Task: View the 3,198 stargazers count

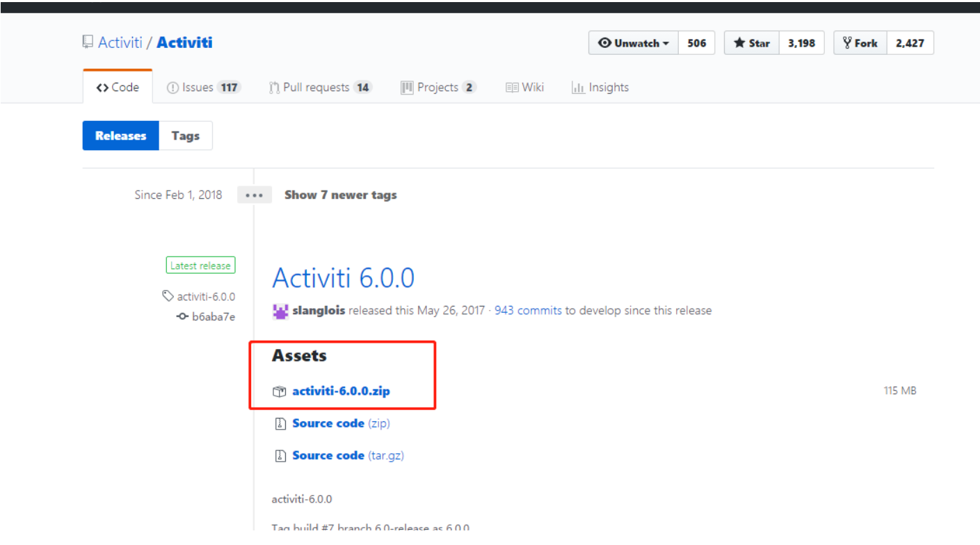Action: click(x=802, y=43)
